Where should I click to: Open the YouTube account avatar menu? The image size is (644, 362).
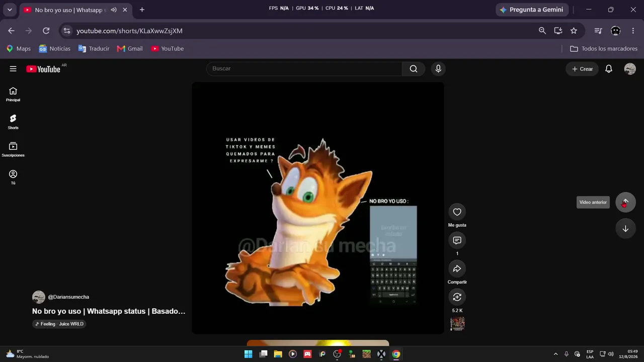(x=630, y=69)
